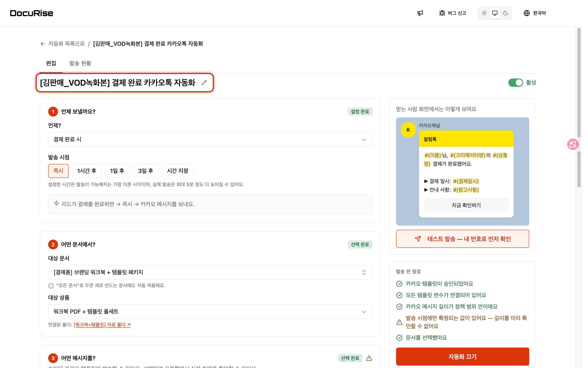Open the 한국어 language menu
The width and height of the screenshot is (588, 368).
(x=535, y=13)
